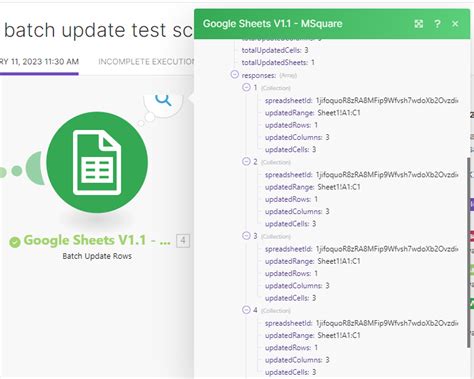The image size is (474, 379).
Task: Select totalUpdatedCells: 3 row
Action: 275,50
